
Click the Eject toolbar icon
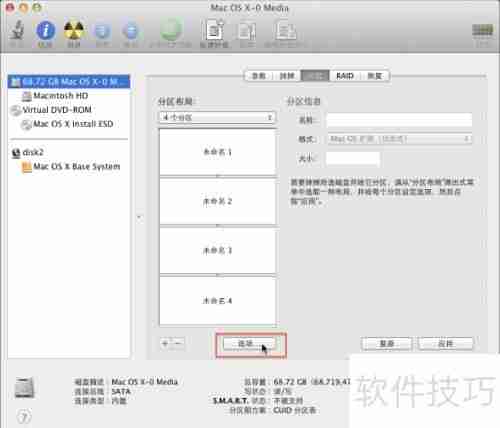130,31
